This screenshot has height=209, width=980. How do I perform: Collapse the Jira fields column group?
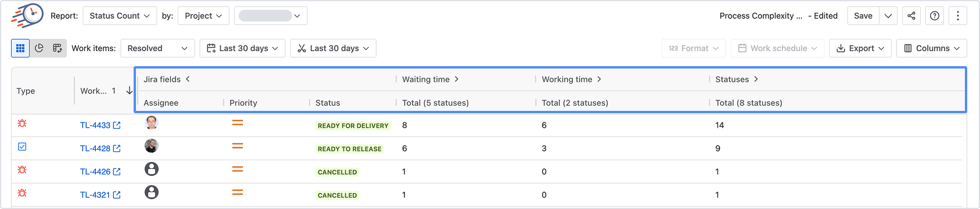click(x=188, y=79)
